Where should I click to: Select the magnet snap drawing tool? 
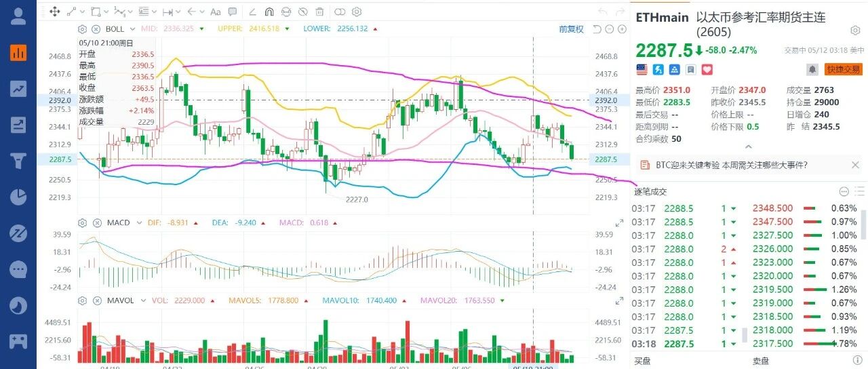pos(269,12)
